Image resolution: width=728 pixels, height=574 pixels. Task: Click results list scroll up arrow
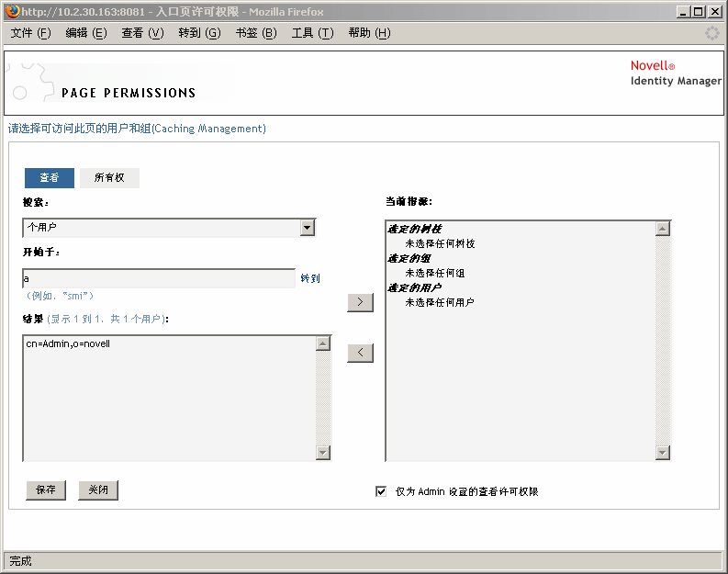pos(322,343)
